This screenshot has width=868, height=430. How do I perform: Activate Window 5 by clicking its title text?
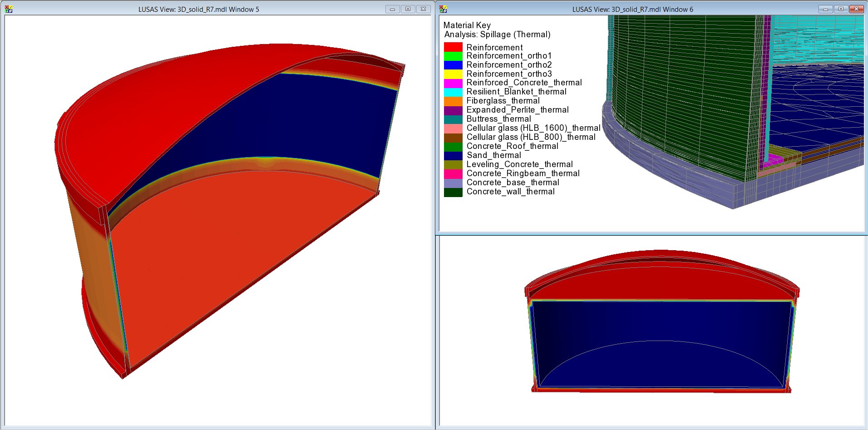(198, 9)
